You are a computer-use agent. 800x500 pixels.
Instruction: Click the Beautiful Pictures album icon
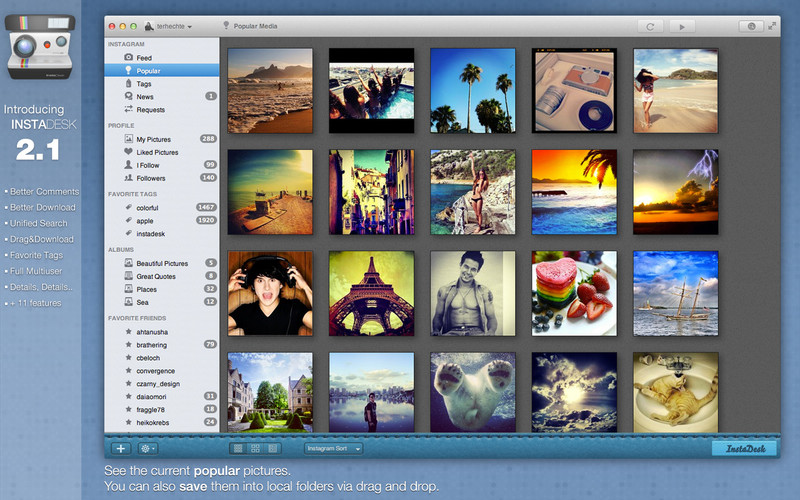[129, 263]
